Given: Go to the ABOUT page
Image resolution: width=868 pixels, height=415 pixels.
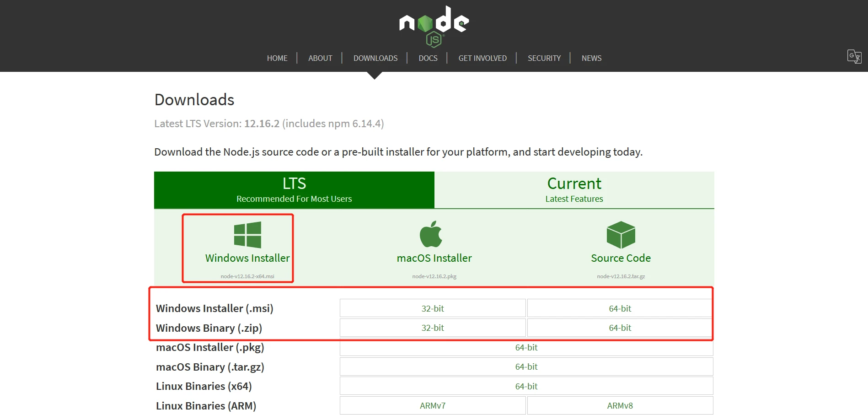Looking at the screenshot, I should 320,58.
